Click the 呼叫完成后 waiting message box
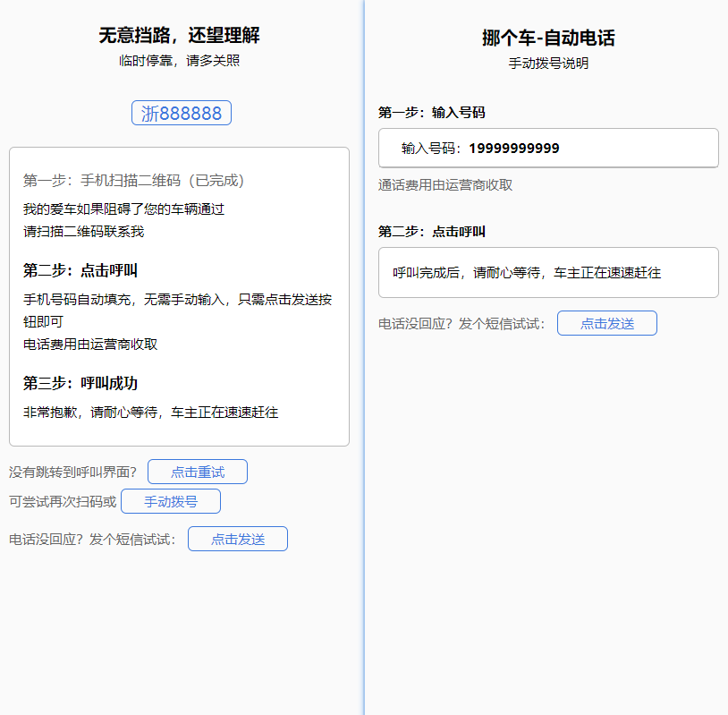Screen dimensions: 728x715 548,272
